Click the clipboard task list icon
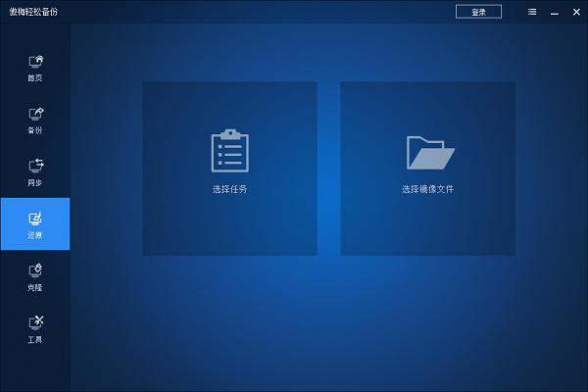Screen dimensions: 588x392 pos(230,150)
